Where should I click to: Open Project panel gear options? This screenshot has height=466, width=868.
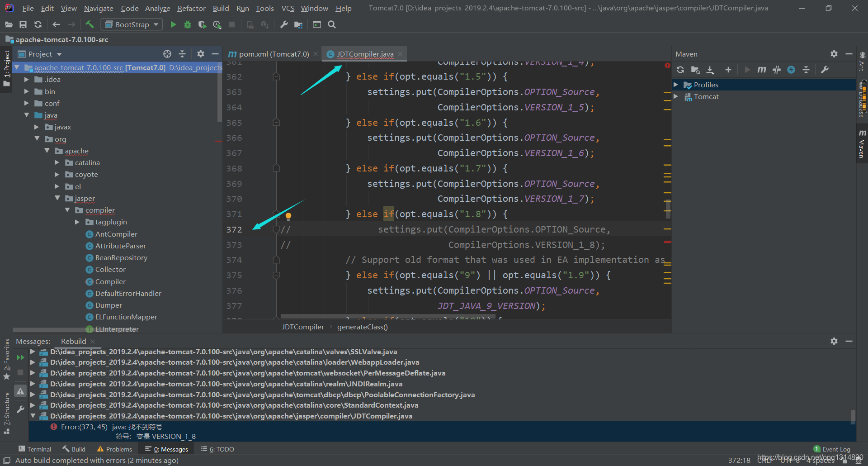coord(201,54)
